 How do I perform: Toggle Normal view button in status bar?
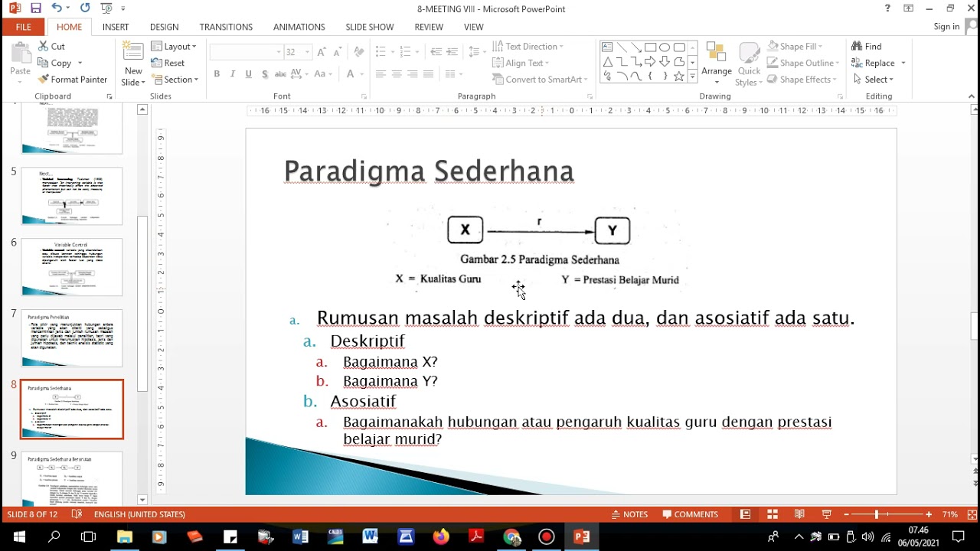pyautogui.click(x=745, y=514)
